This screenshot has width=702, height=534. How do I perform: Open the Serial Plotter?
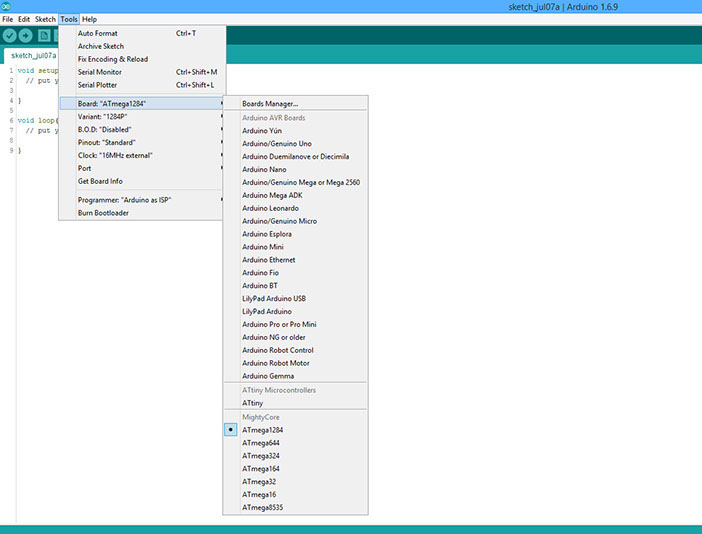142,85
